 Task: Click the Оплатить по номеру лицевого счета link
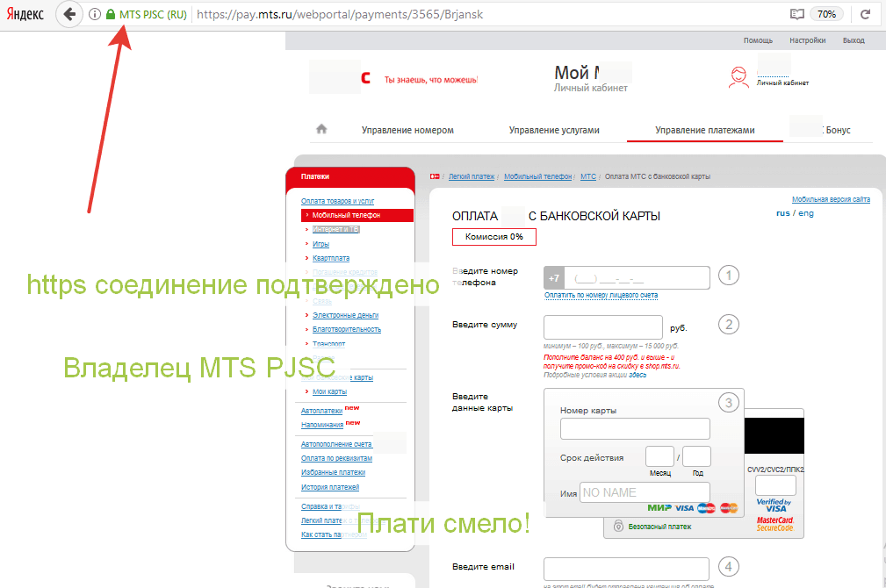click(x=601, y=295)
